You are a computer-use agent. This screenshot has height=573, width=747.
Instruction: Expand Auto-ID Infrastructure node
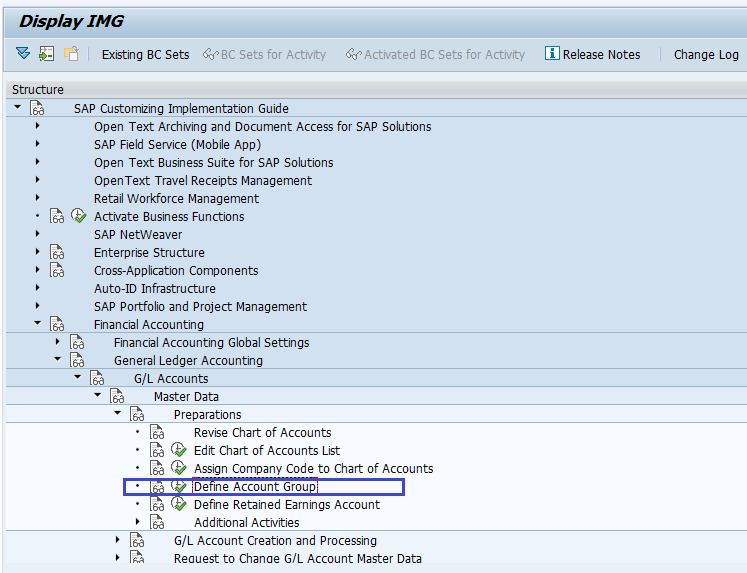coord(38,288)
